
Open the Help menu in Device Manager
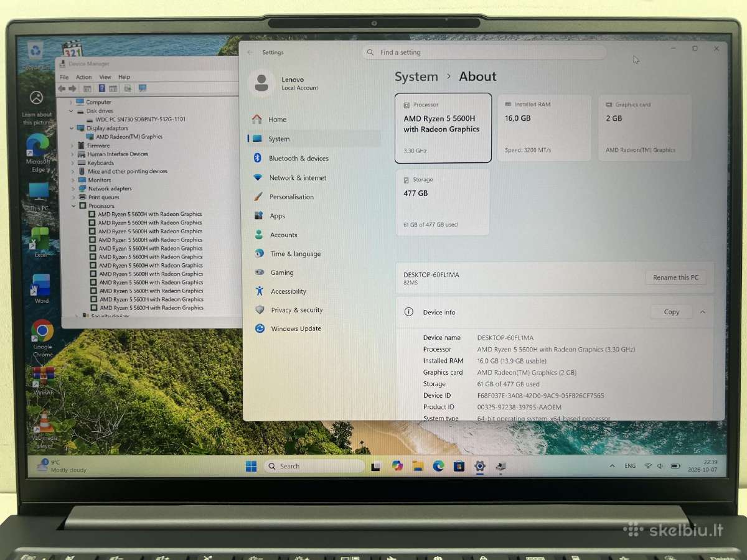(x=124, y=77)
